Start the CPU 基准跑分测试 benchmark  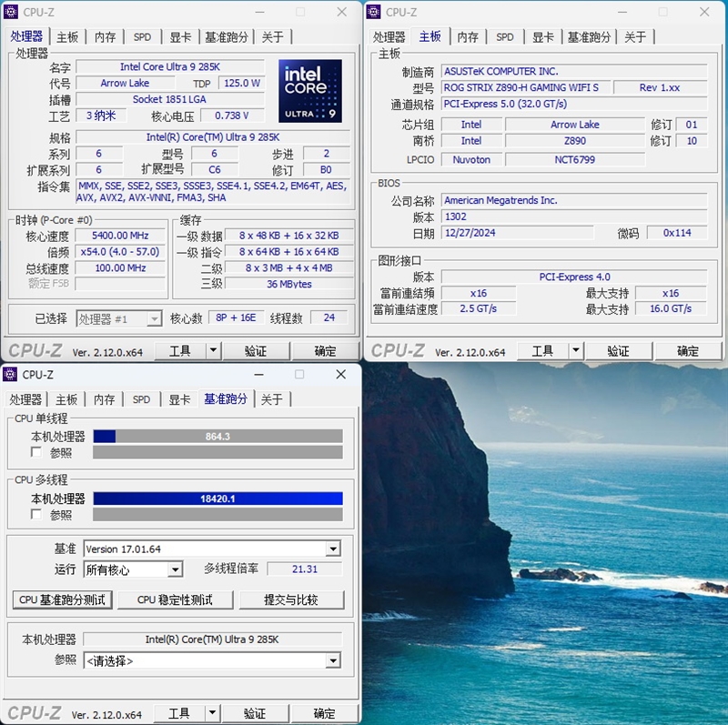pos(62,599)
